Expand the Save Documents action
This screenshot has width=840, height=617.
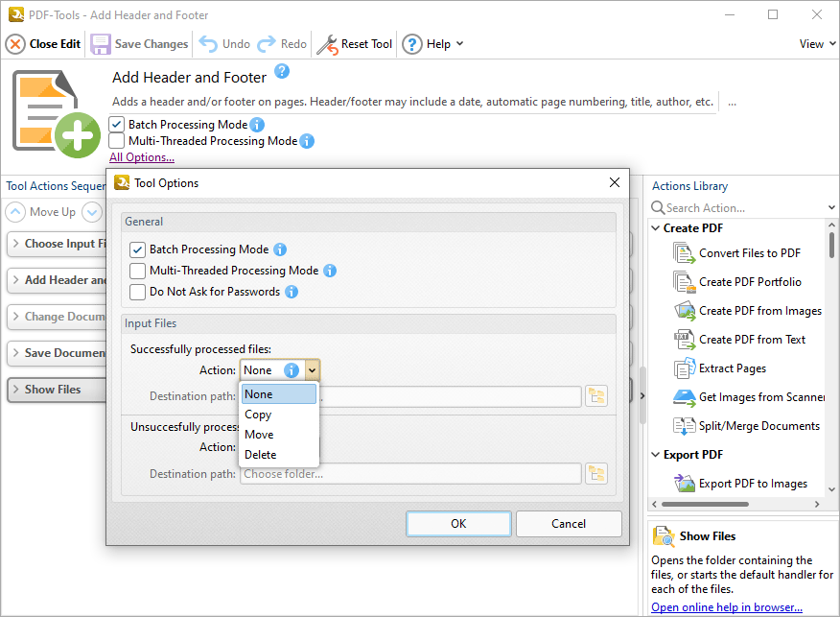(x=15, y=353)
